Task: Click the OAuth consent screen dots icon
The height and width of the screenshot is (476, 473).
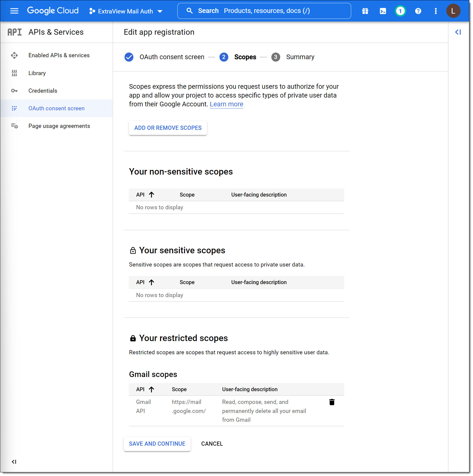Action: [14, 108]
